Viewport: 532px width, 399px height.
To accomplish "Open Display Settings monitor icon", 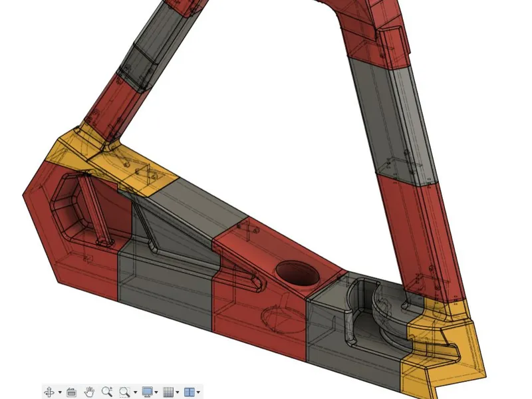I will (147, 392).
